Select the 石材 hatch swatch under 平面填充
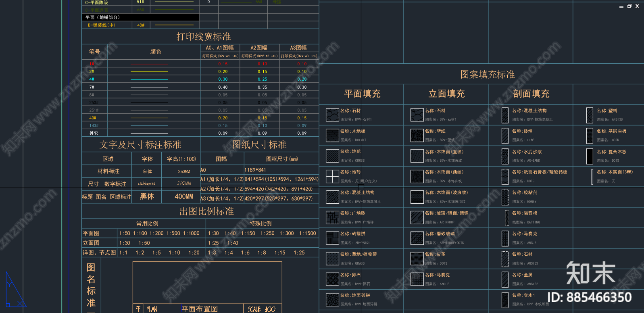The height and width of the screenshot is (313, 644). pyautogui.click(x=332, y=115)
